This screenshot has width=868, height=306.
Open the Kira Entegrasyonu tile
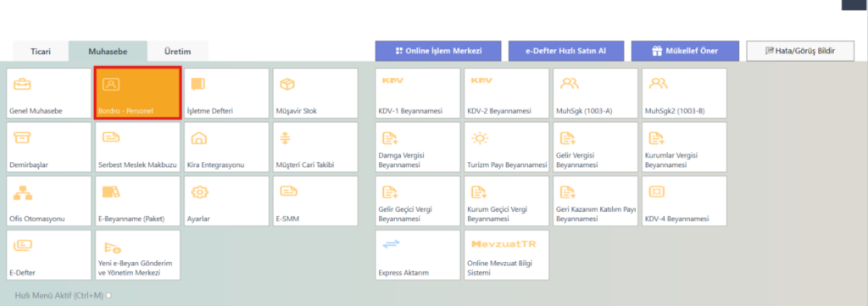pos(226,147)
